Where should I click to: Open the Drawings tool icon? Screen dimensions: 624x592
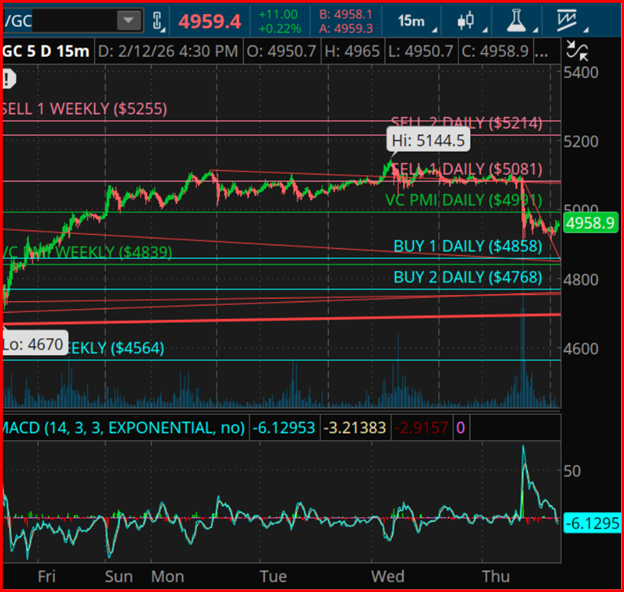(567, 21)
